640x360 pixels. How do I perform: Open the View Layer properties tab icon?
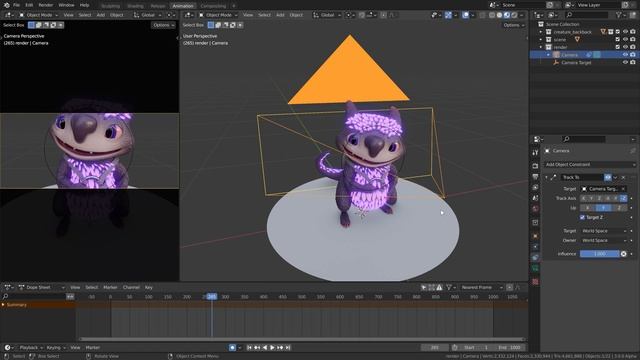coord(535,187)
